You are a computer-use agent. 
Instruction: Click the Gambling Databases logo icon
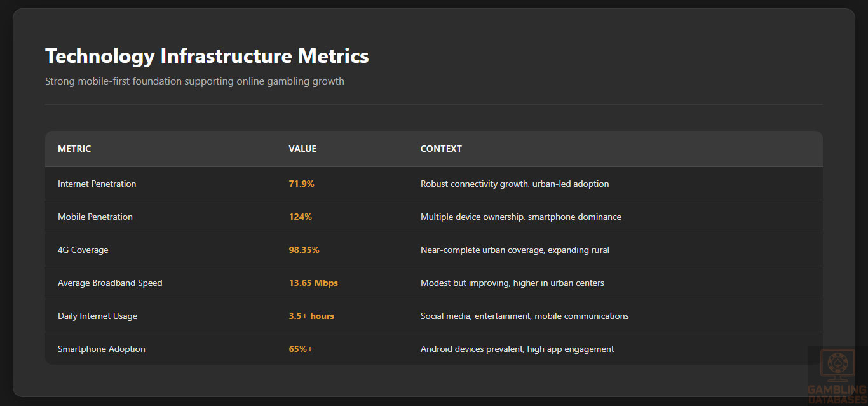click(837, 364)
